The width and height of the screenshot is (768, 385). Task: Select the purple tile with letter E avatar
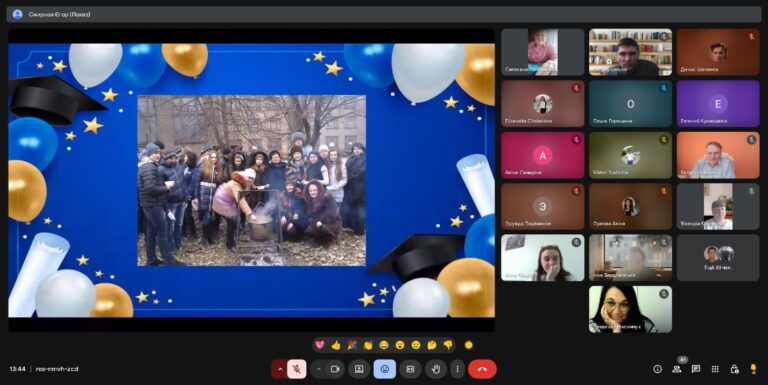(718, 103)
